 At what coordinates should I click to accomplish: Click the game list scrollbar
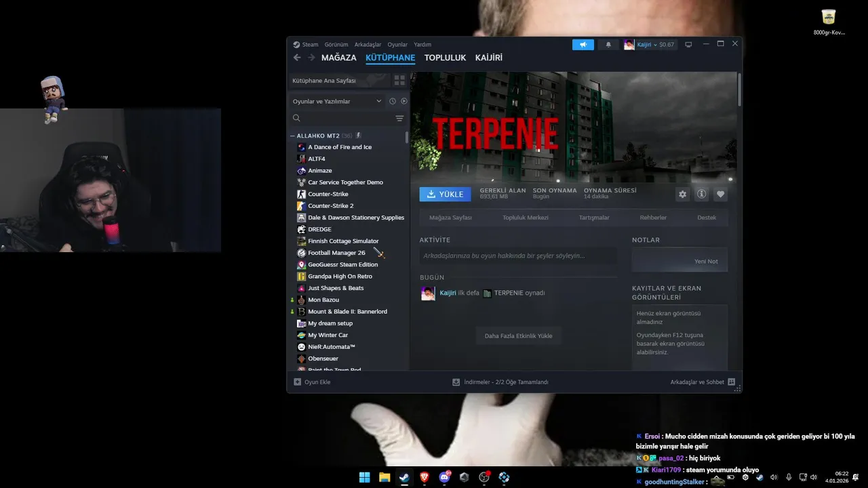(407, 138)
